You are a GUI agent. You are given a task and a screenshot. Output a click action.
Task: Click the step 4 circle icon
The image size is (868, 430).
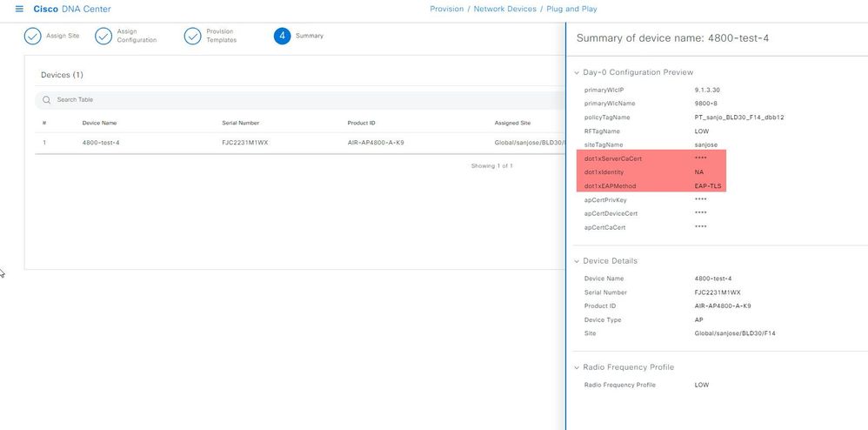[283, 36]
